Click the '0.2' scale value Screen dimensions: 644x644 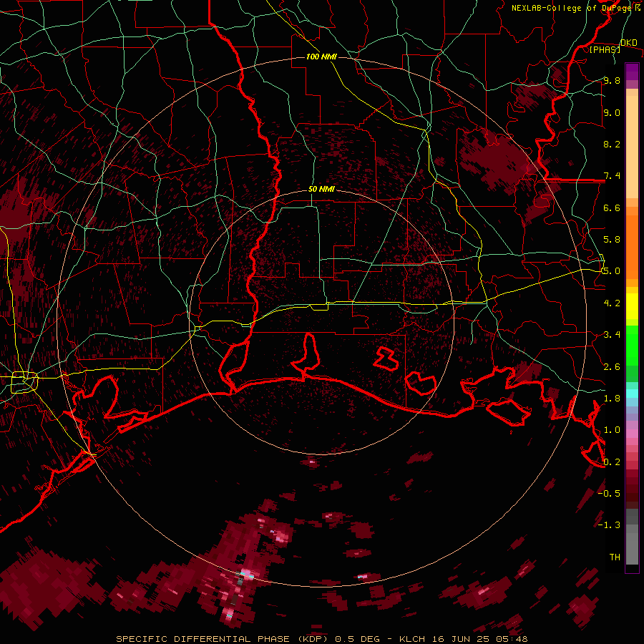(x=612, y=462)
